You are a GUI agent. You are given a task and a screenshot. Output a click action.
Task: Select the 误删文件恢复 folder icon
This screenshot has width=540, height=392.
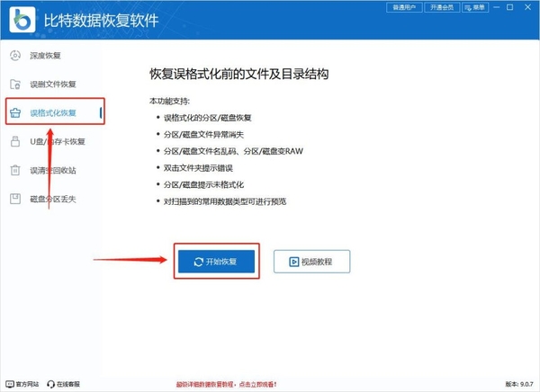click(15, 84)
